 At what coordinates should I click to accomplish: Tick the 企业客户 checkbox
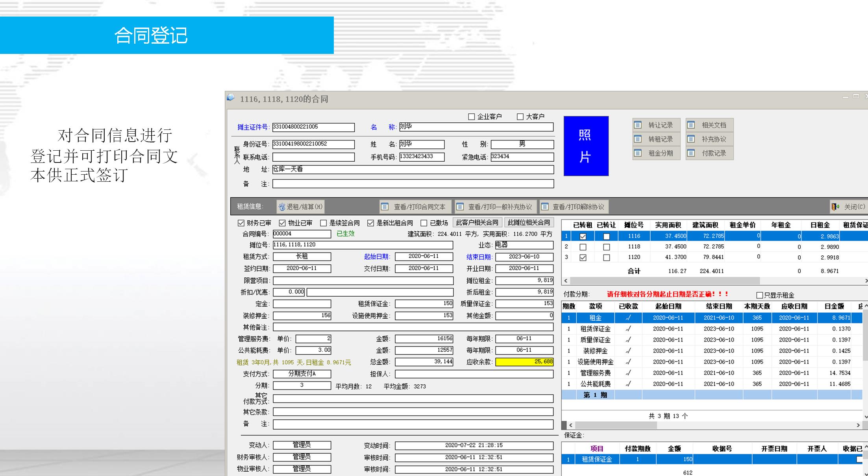pyautogui.click(x=471, y=117)
